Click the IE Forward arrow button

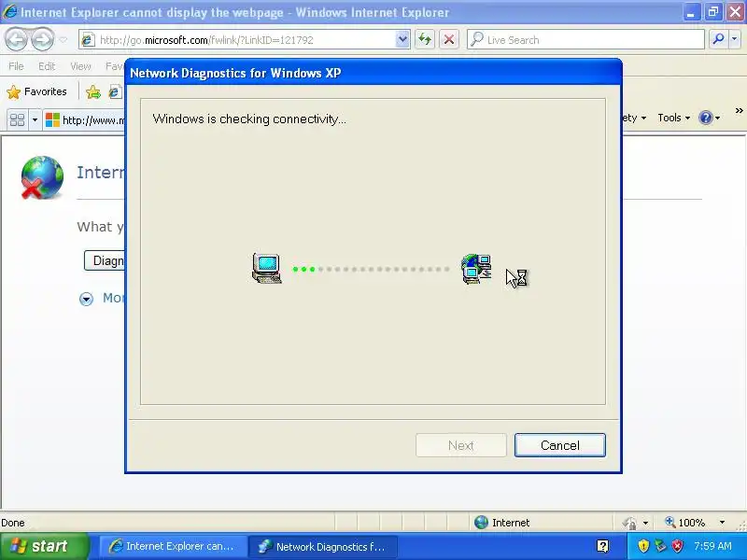click(x=42, y=39)
